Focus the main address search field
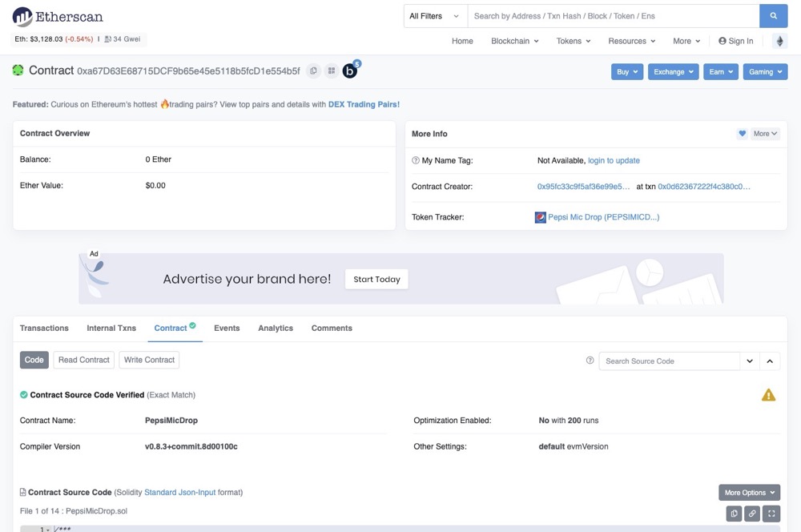 [x=614, y=16]
